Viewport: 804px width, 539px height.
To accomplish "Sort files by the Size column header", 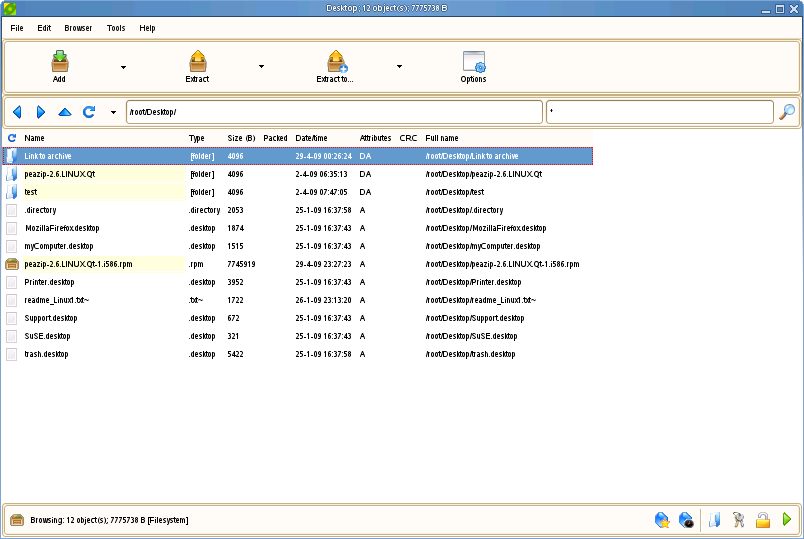I will coord(241,138).
